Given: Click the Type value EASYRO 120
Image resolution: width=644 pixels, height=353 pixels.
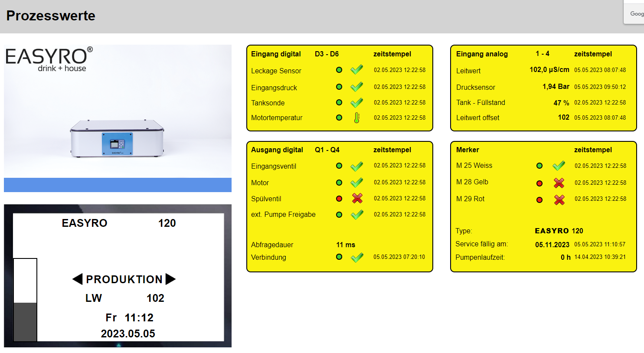Looking at the screenshot, I should point(559,231).
